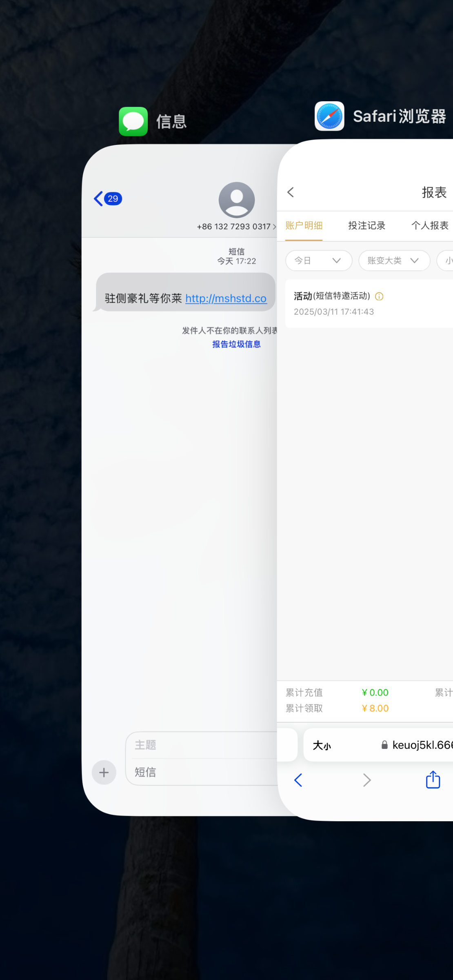This screenshot has height=980, width=453.
Task: Tap Safari's forward navigation arrow
Action: 367,780
